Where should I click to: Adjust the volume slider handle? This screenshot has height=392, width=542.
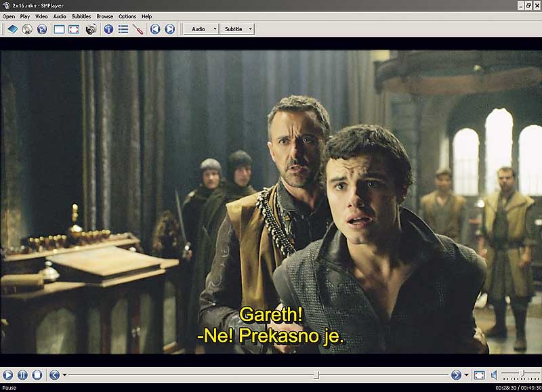522,373
